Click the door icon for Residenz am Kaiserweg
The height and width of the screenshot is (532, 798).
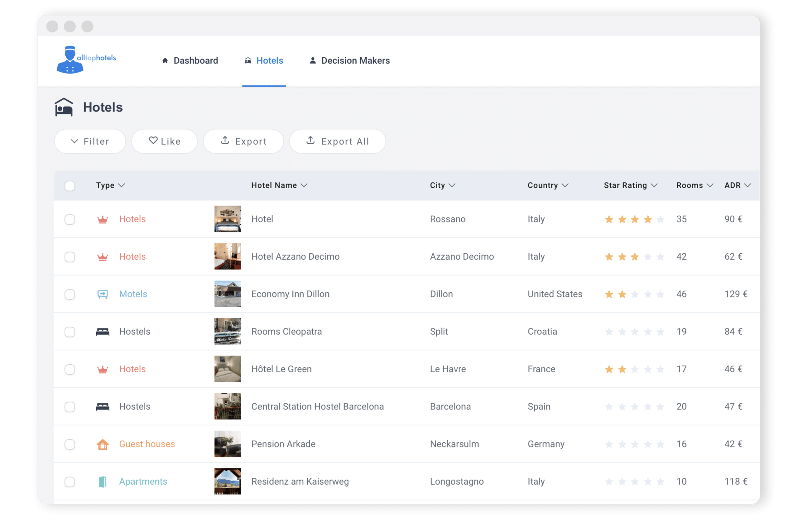tap(103, 482)
